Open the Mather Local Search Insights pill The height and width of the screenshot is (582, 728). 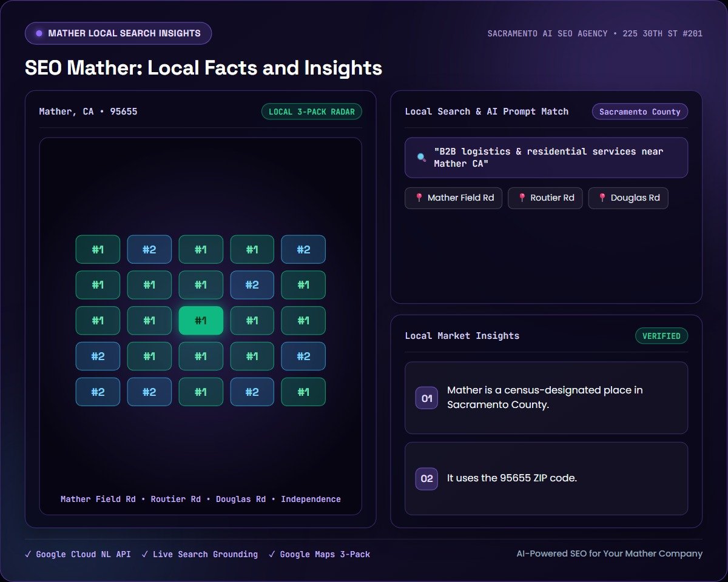coord(118,33)
